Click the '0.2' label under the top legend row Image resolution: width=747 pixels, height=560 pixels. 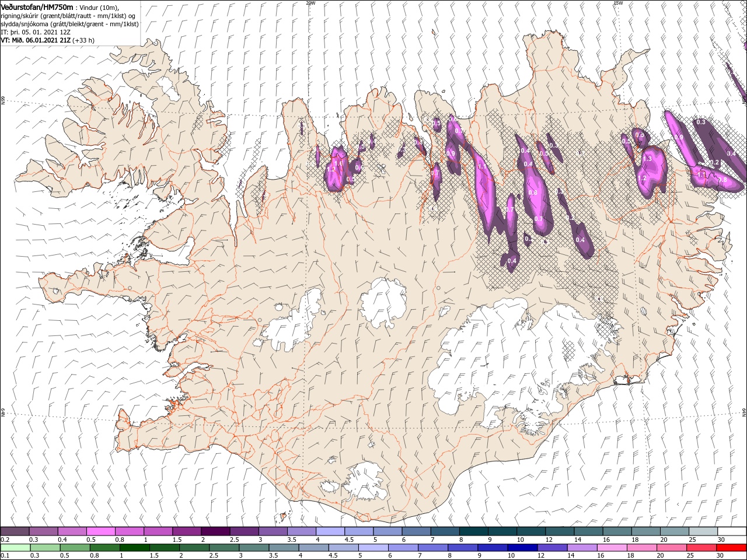pyautogui.click(x=4, y=540)
